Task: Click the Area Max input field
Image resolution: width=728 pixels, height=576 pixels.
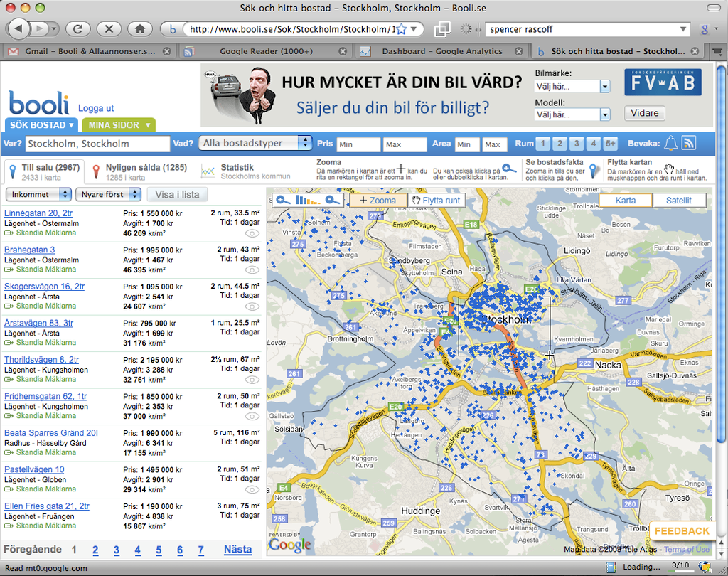Action: point(494,144)
